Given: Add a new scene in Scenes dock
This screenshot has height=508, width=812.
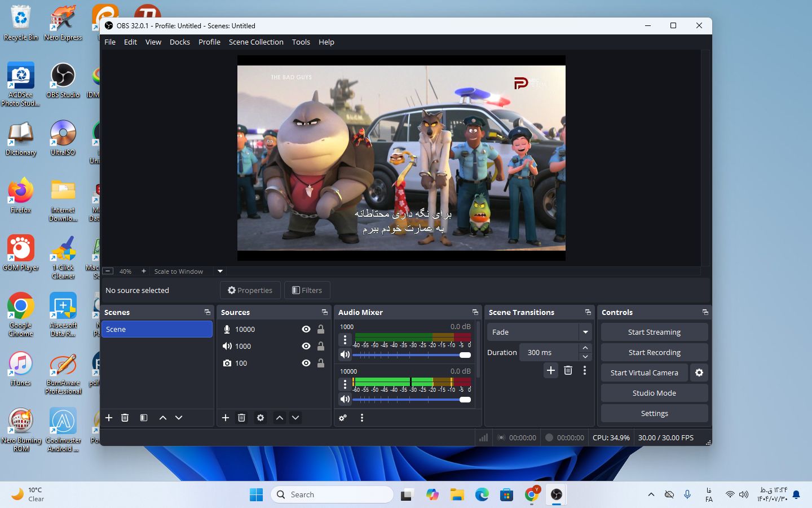Looking at the screenshot, I should [109, 418].
